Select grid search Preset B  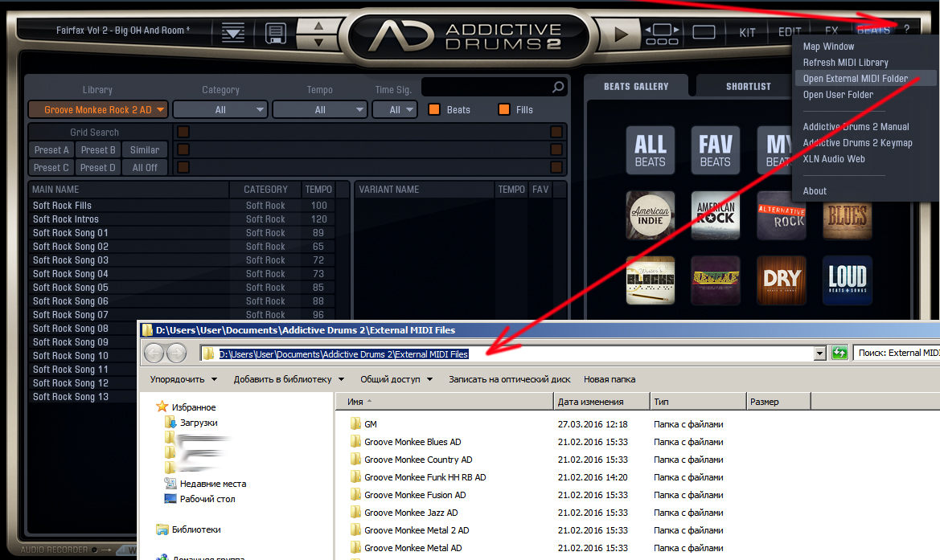tap(98, 149)
